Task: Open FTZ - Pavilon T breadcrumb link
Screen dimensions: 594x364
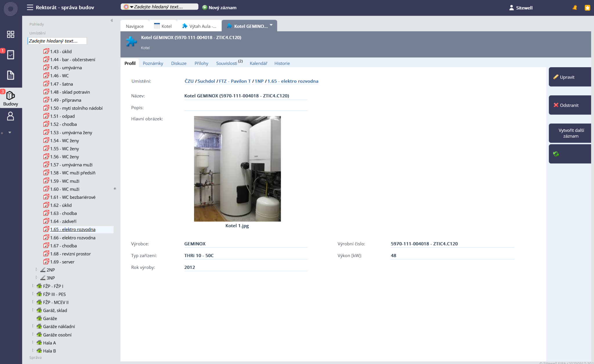Action: (x=235, y=81)
